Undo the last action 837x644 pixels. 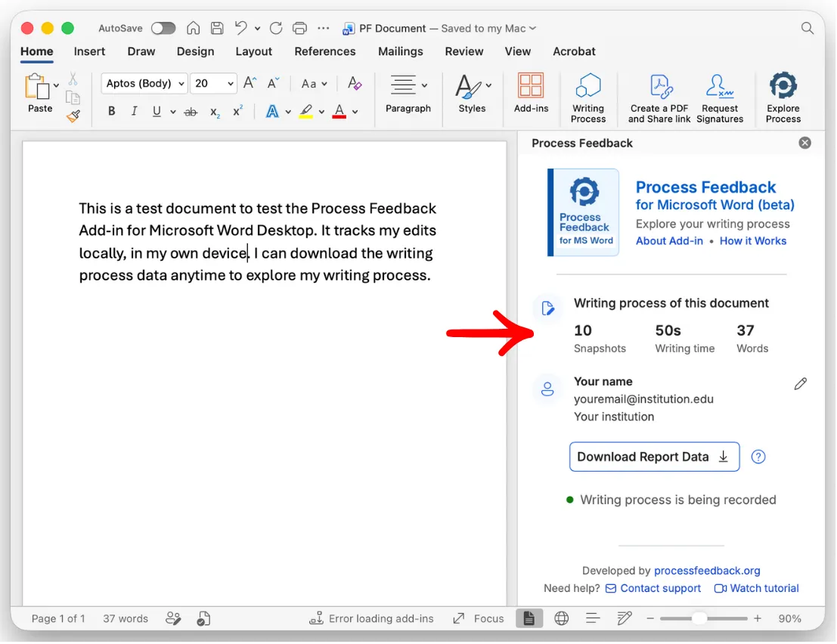[240, 28]
